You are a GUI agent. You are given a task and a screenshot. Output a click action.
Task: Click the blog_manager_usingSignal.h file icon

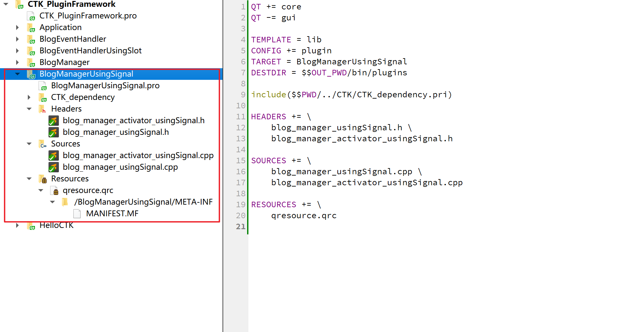tap(54, 132)
